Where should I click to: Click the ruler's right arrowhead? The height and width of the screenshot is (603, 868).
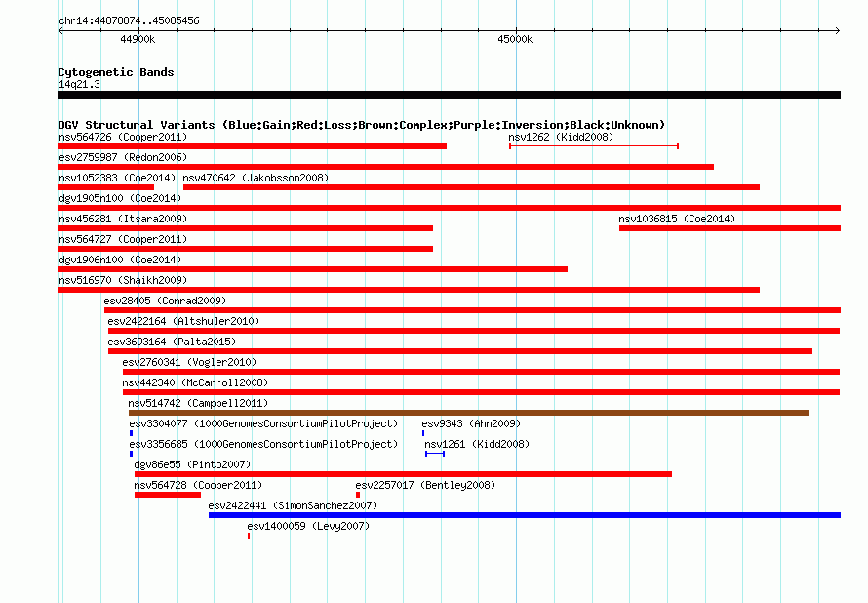(x=837, y=30)
